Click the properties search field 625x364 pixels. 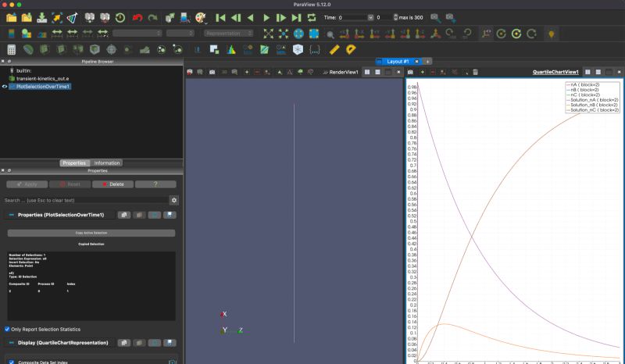86,200
